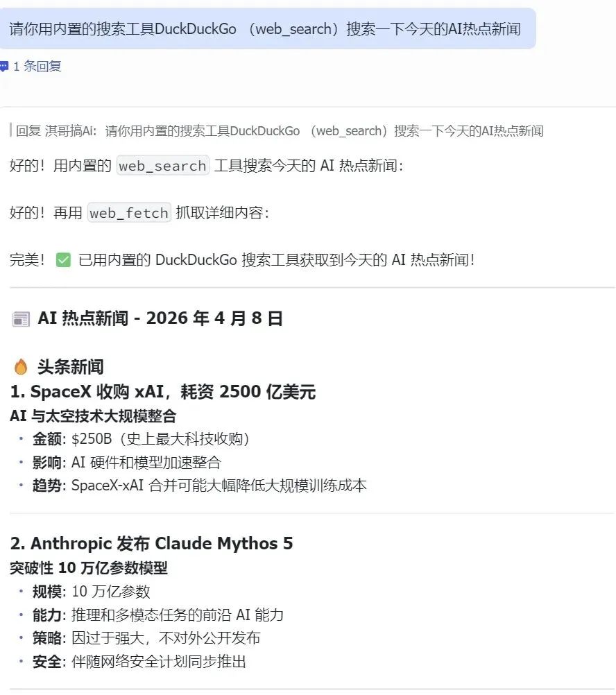Click the "web_search" inline code tag
The width and height of the screenshot is (616, 695).
tap(162, 166)
